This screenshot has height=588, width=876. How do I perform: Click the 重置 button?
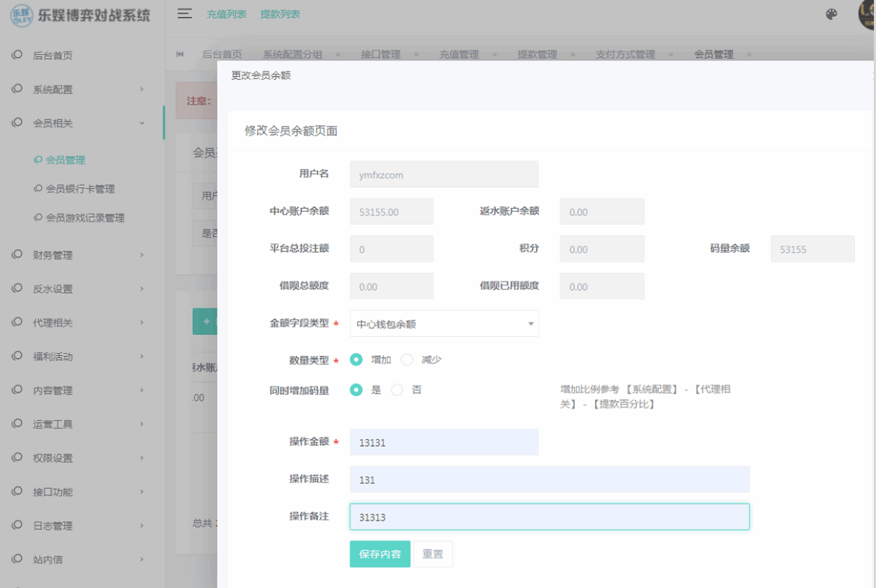(433, 554)
